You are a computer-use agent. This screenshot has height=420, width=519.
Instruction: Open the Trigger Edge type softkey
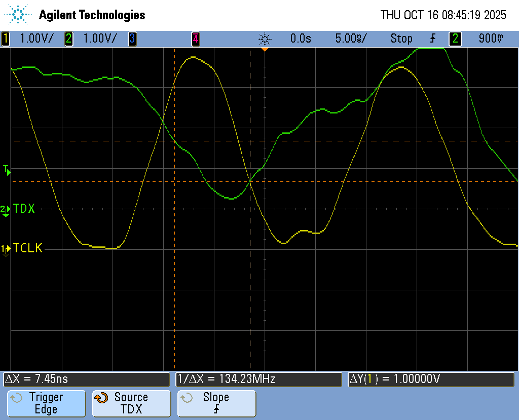[x=46, y=403]
